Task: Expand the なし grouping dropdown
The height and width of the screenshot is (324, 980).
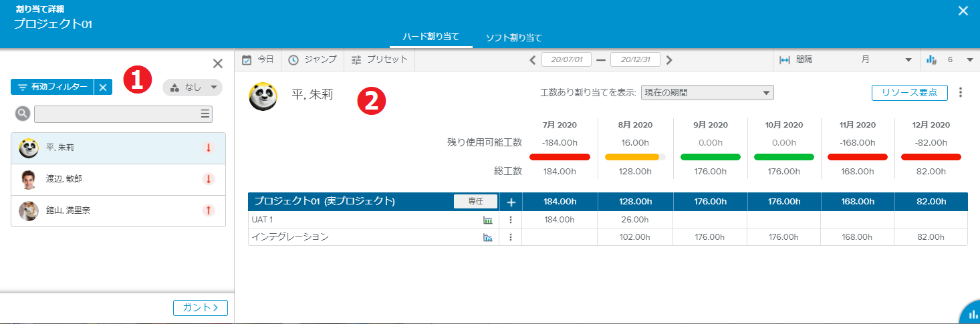Action: coord(193,87)
